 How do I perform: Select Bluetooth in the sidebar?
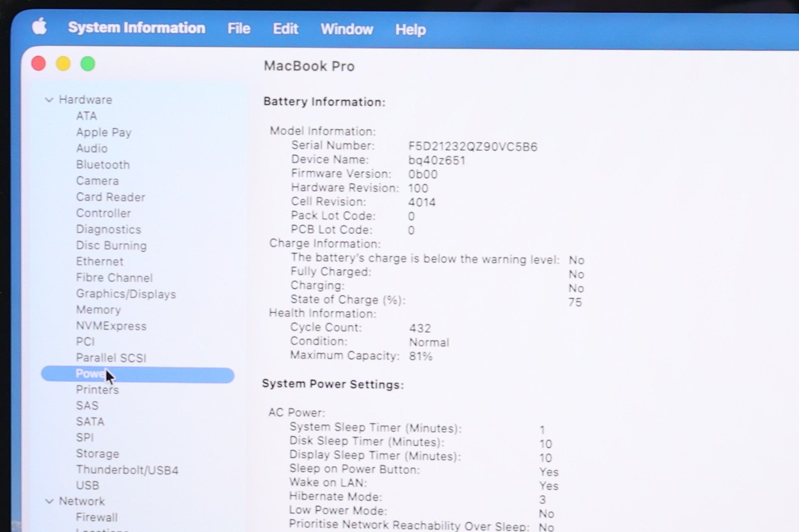pyautogui.click(x=103, y=165)
